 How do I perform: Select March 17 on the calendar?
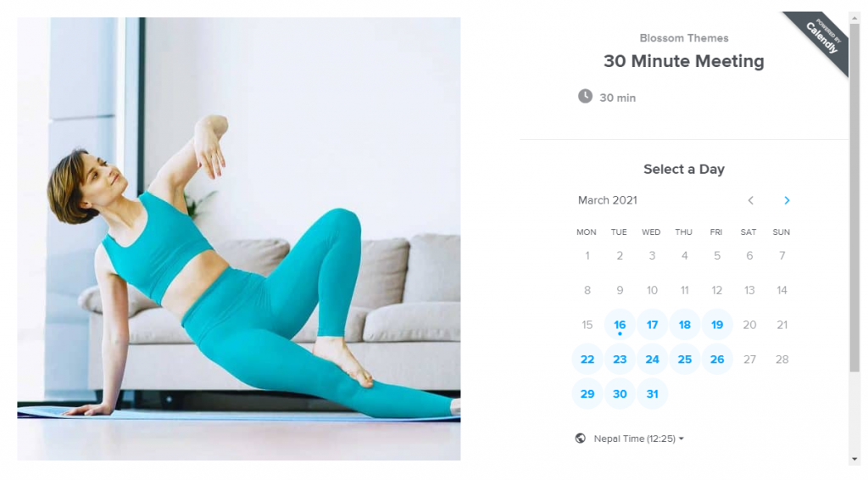click(x=652, y=325)
